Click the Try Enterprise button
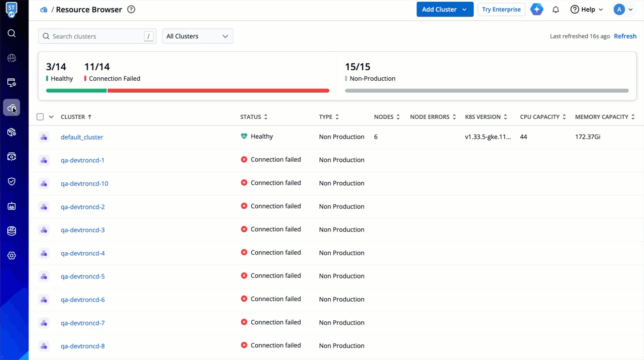The image size is (644, 360). tap(501, 9)
